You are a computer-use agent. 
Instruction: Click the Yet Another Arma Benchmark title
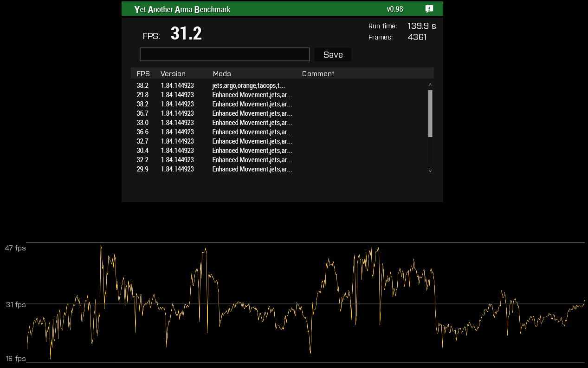(182, 9)
